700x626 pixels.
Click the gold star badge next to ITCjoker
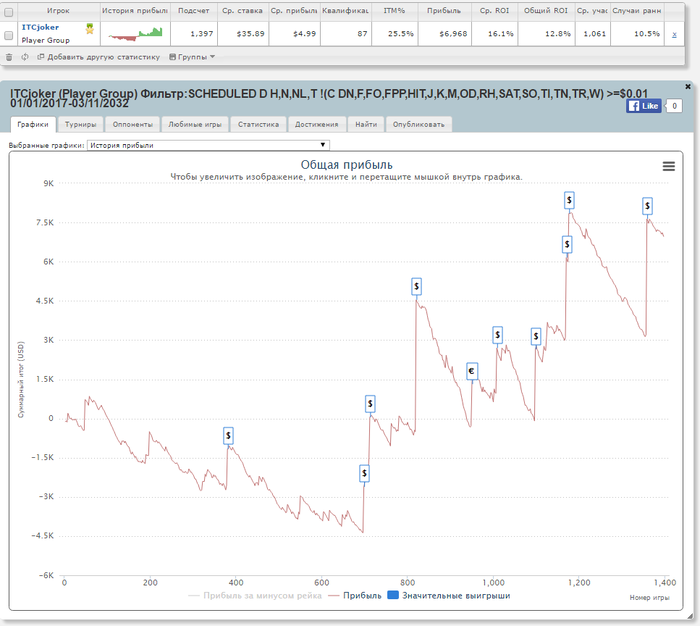point(90,28)
